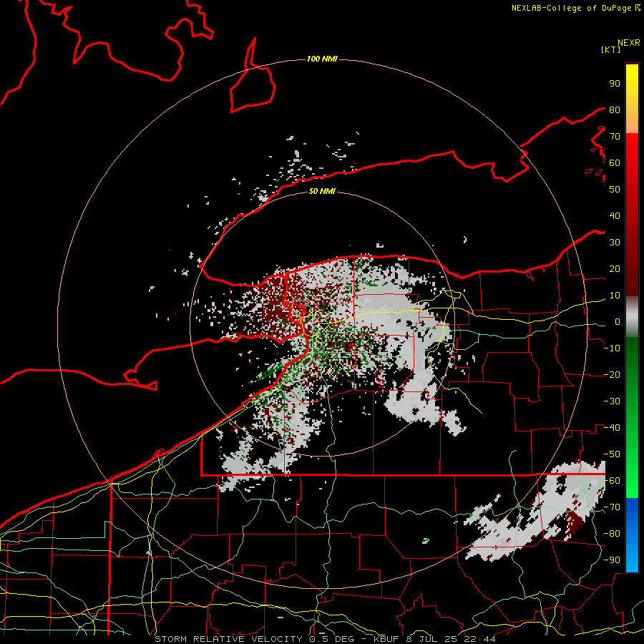Click the [KT] units label
This screenshot has height=644, width=644.
point(610,49)
